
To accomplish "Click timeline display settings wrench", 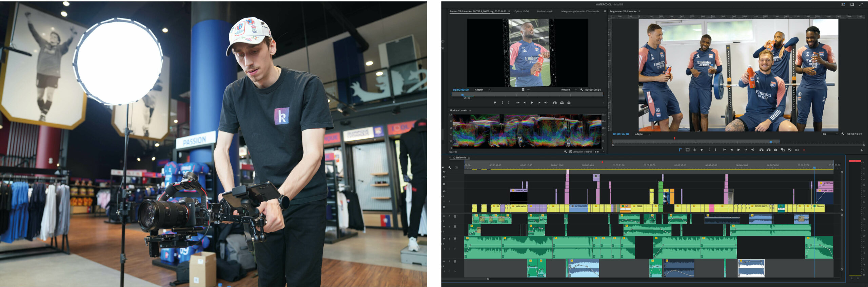I will point(450,167).
